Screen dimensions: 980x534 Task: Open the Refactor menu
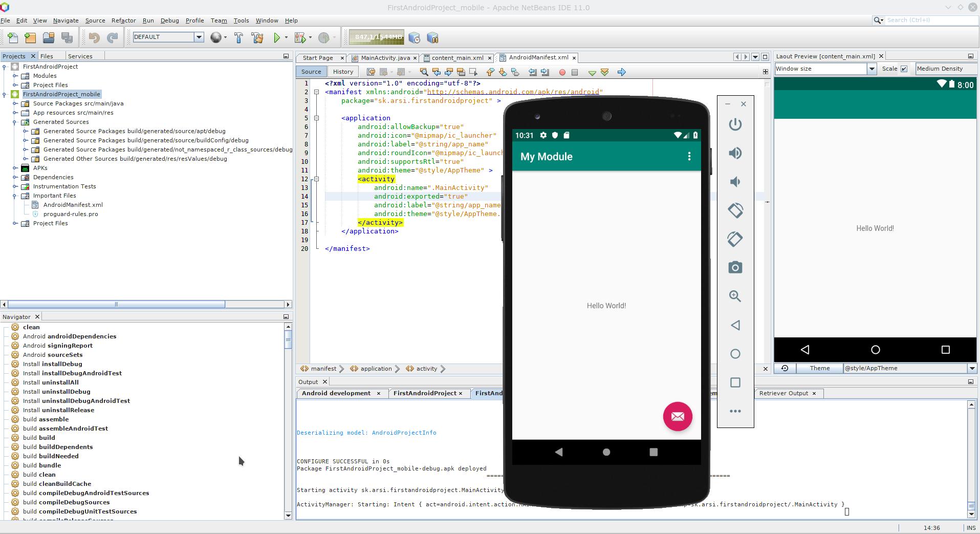(x=124, y=20)
